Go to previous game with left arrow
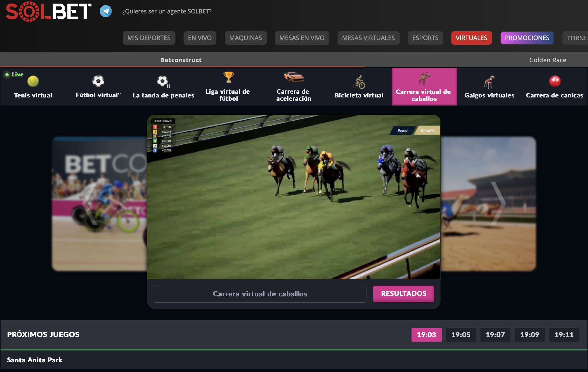588x372 pixels. coord(90,203)
